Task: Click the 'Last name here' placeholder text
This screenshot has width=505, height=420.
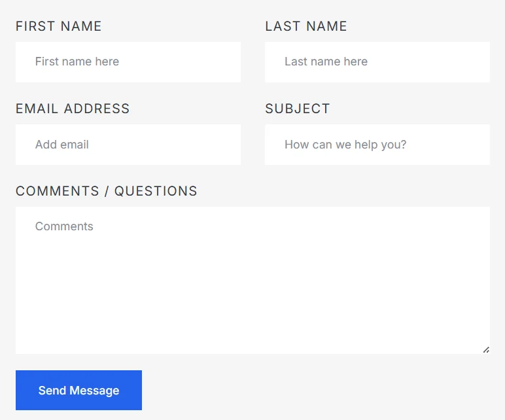Action: [326, 61]
